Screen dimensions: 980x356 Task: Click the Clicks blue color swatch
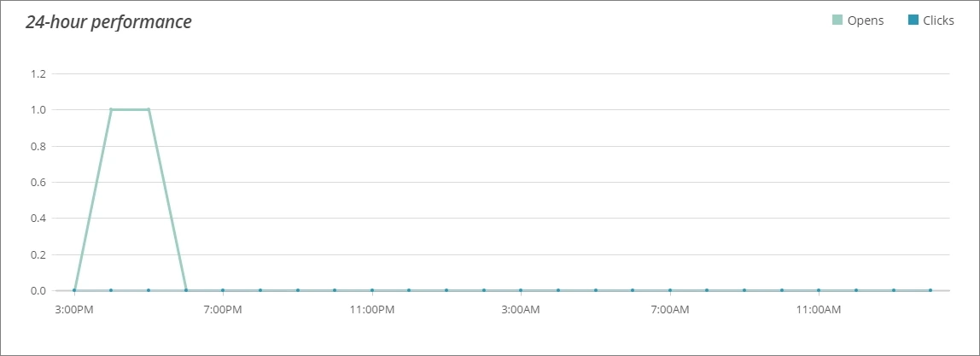pyautogui.click(x=913, y=20)
